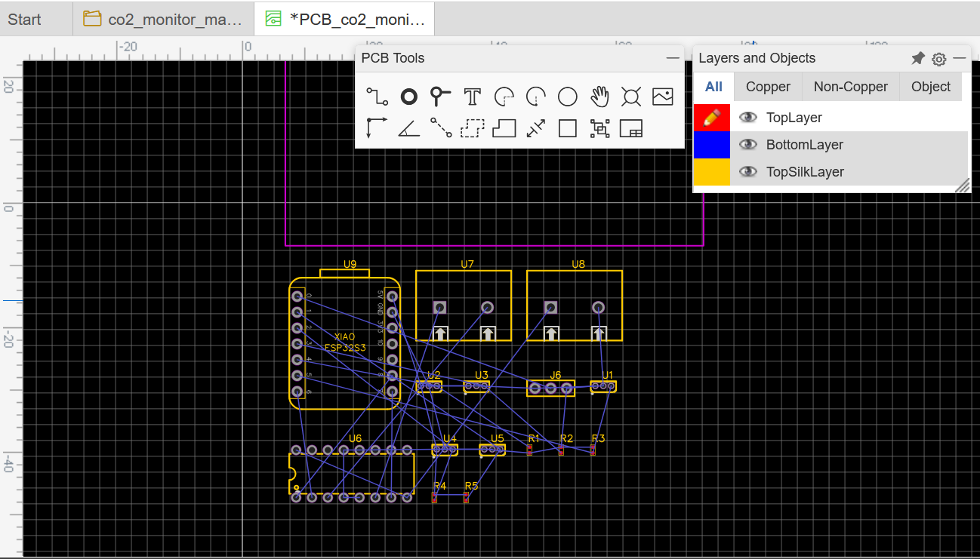Screen dimensions: 980x559
Task: Toggle TopLayer visibility eye
Action: (x=747, y=117)
